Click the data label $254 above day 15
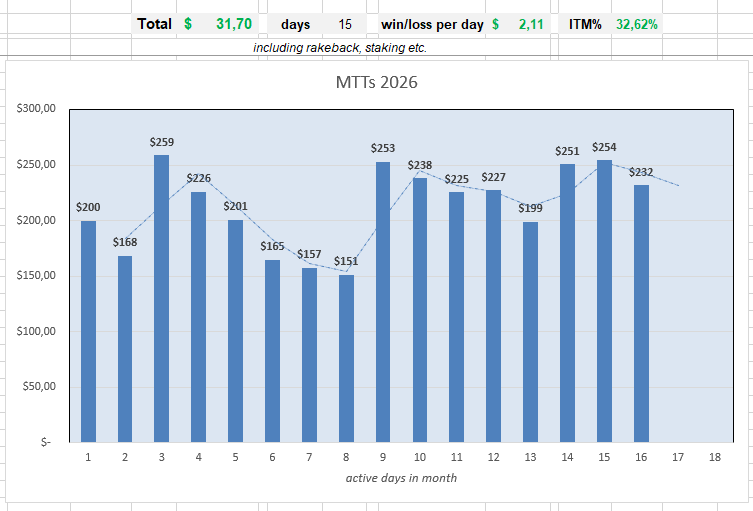 point(604,147)
